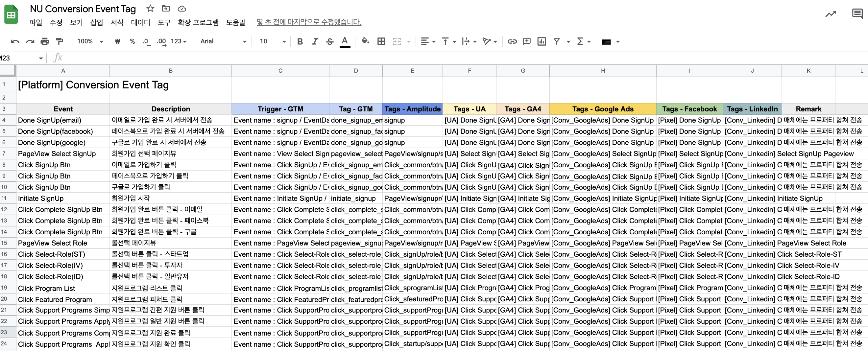The height and width of the screenshot is (351, 868).
Task: Open the 100% zoom dropdown
Action: [90, 41]
